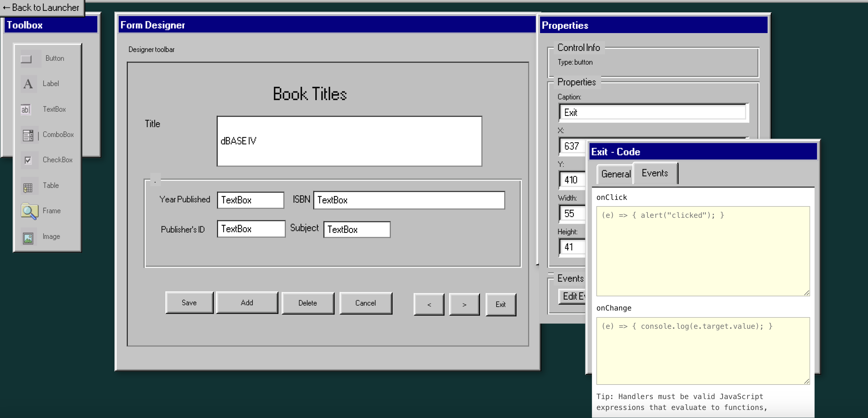Click the onClick label text
Image resolution: width=868 pixels, height=418 pixels.
pos(612,197)
